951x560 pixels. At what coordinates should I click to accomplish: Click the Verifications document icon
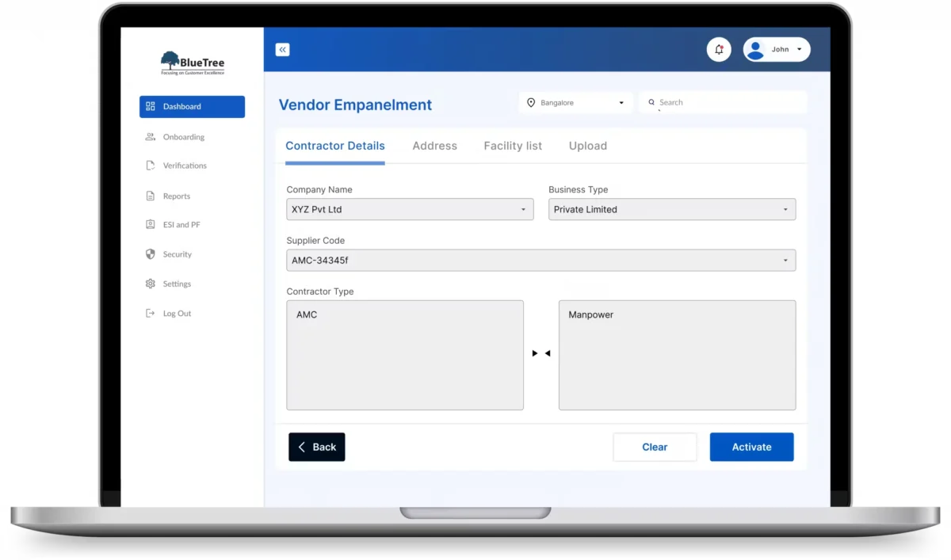[151, 166]
